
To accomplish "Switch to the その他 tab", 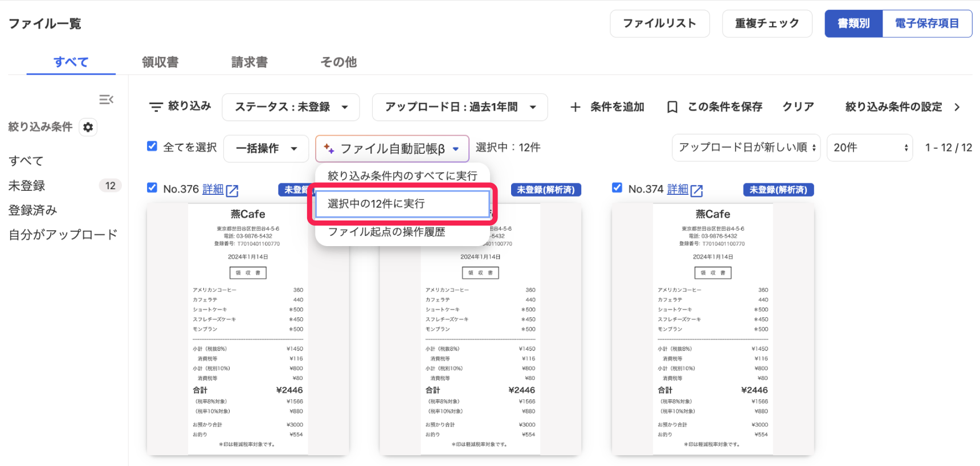I will [338, 62].
